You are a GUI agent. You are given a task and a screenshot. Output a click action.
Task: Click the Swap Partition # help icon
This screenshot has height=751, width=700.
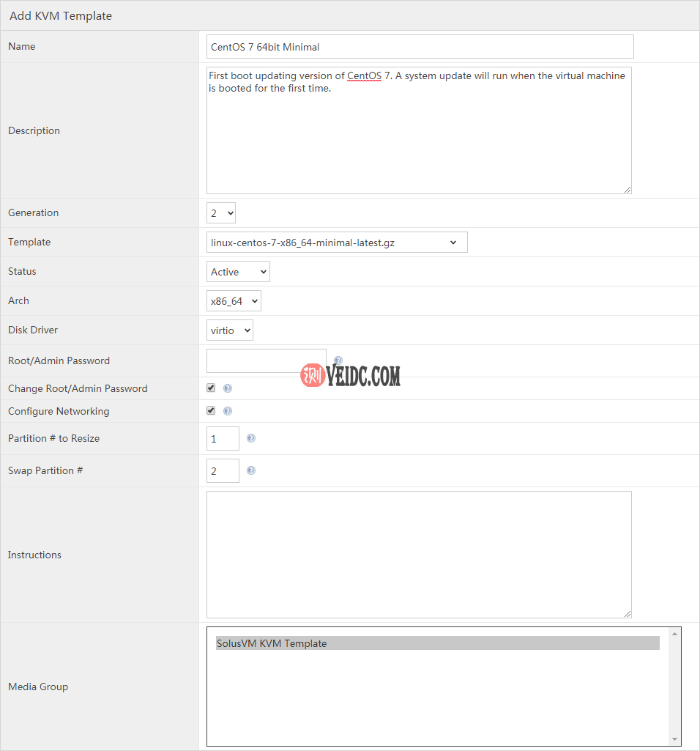click(250, 470)
